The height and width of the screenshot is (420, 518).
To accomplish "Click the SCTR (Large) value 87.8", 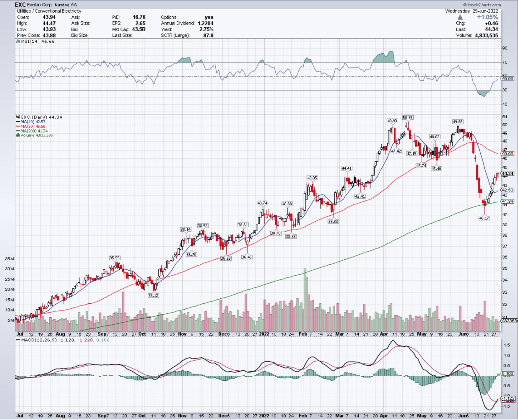I will point(208,35).
